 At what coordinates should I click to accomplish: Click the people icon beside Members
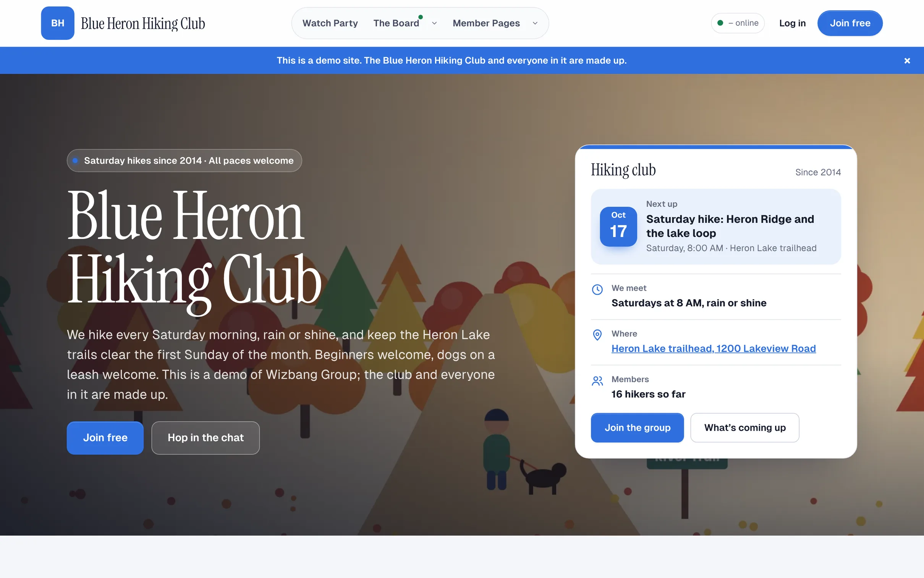pyautogui.click(x=597, y=381)
